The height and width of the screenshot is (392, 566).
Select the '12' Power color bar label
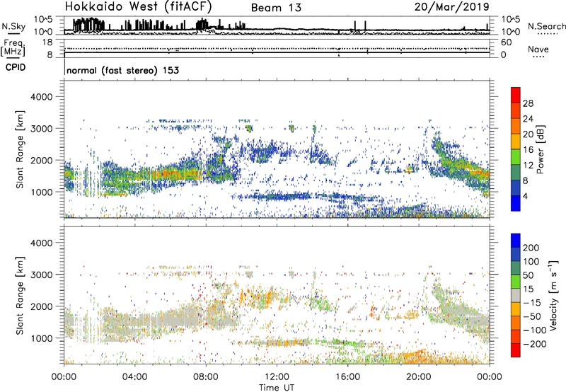pyautogui.click(x=528, y=166)
